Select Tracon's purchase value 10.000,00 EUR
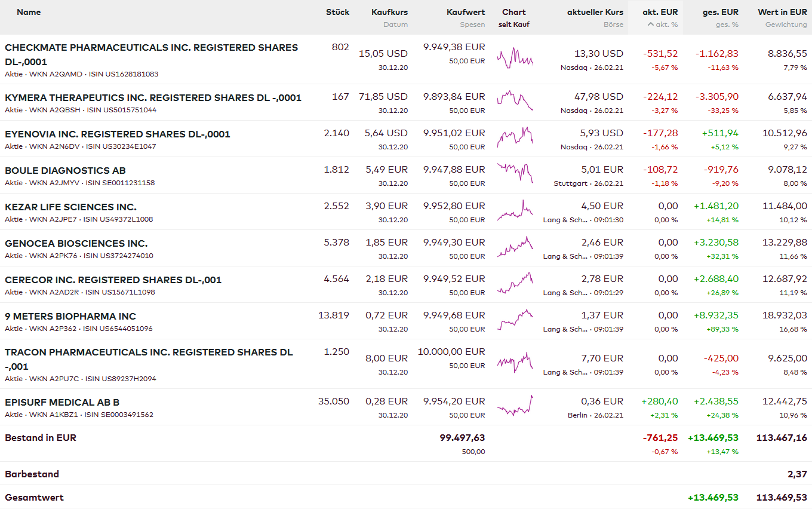 pyautogui.click(x=451, y=352)
